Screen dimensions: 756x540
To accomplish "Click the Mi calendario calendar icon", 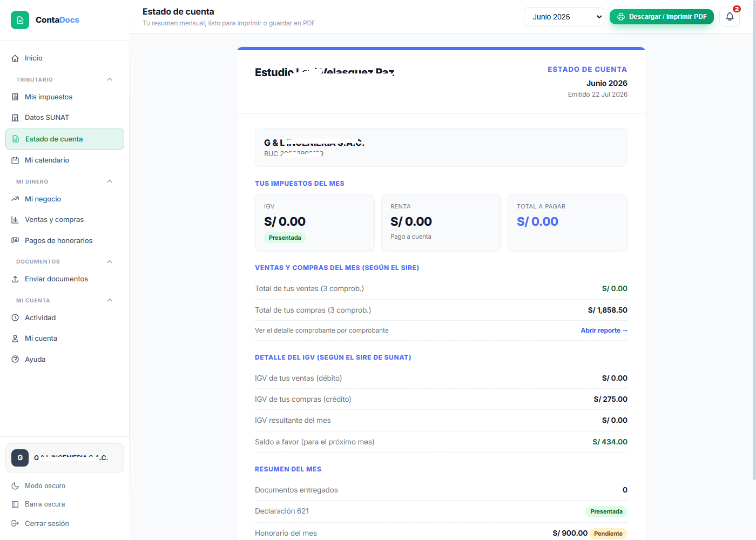I will pos(15,160).
